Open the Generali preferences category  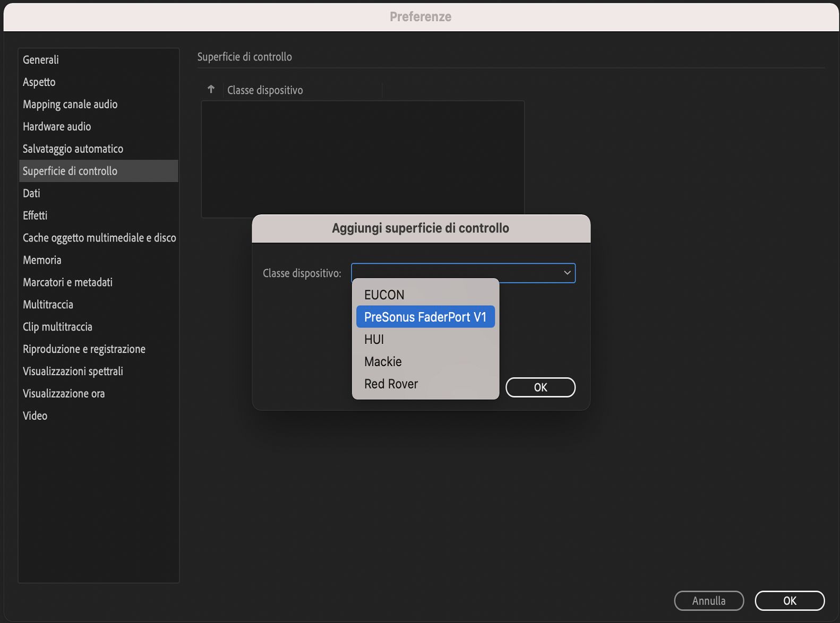tap(98, 60)
